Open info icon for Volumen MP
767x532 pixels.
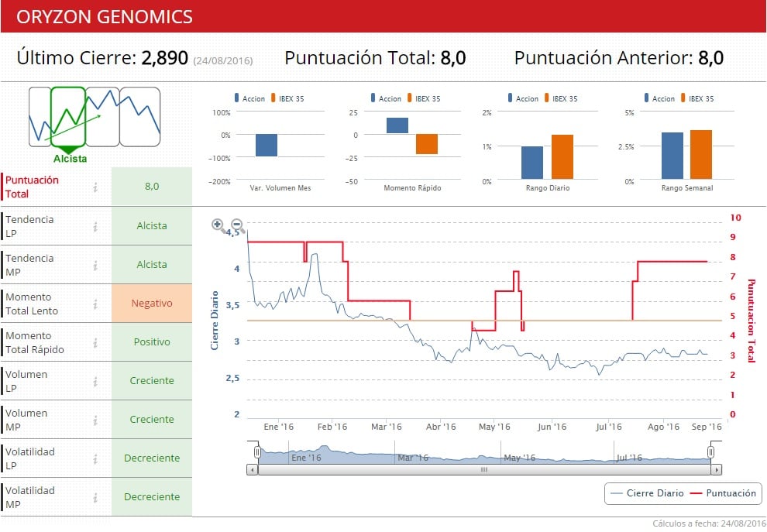95,420
